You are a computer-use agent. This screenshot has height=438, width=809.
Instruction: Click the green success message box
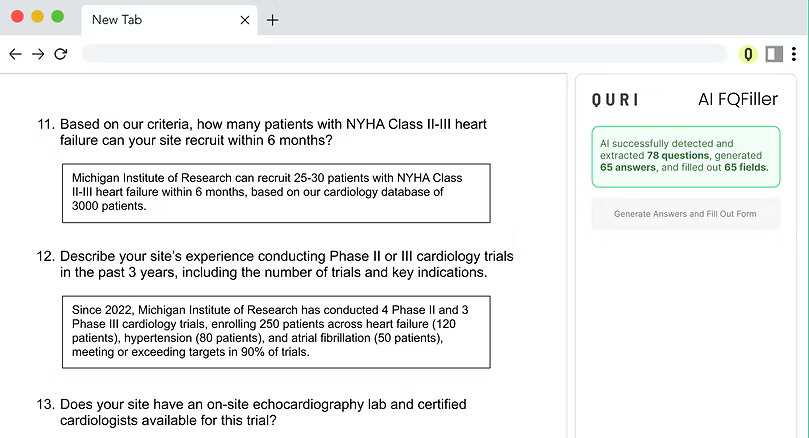685,157
